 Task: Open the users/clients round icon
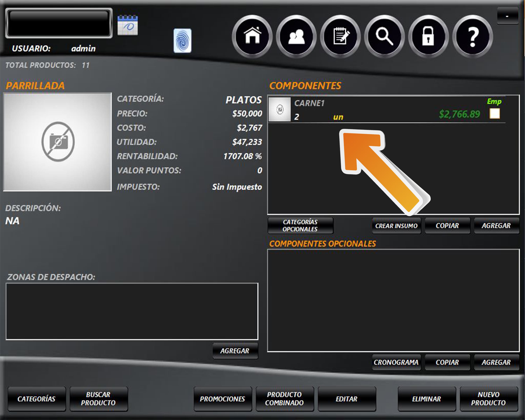coord(296,36)
